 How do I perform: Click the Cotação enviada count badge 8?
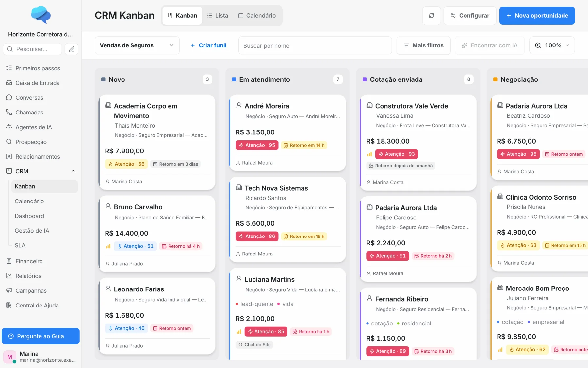[x=468, y=79]
